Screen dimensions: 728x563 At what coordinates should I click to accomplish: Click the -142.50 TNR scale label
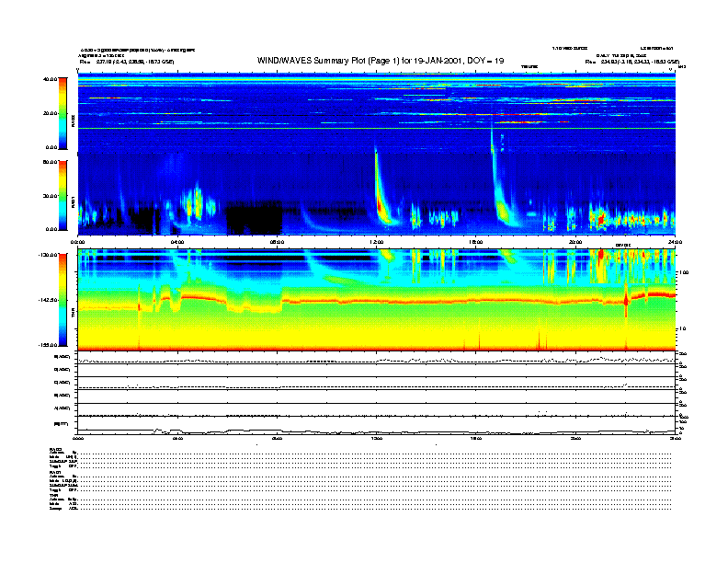point(48,300)
